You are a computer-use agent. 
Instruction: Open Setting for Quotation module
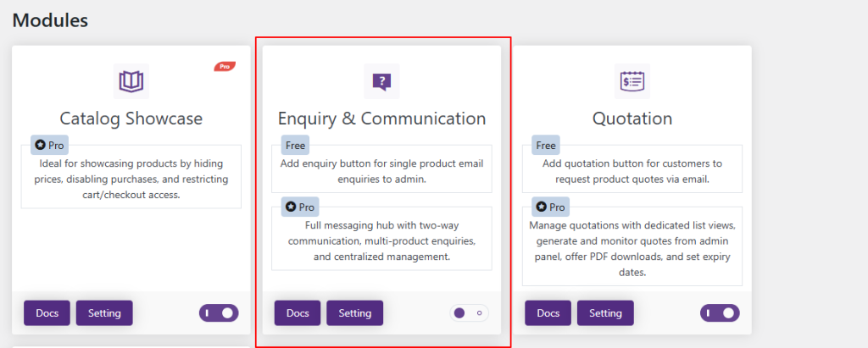[605, 313]
